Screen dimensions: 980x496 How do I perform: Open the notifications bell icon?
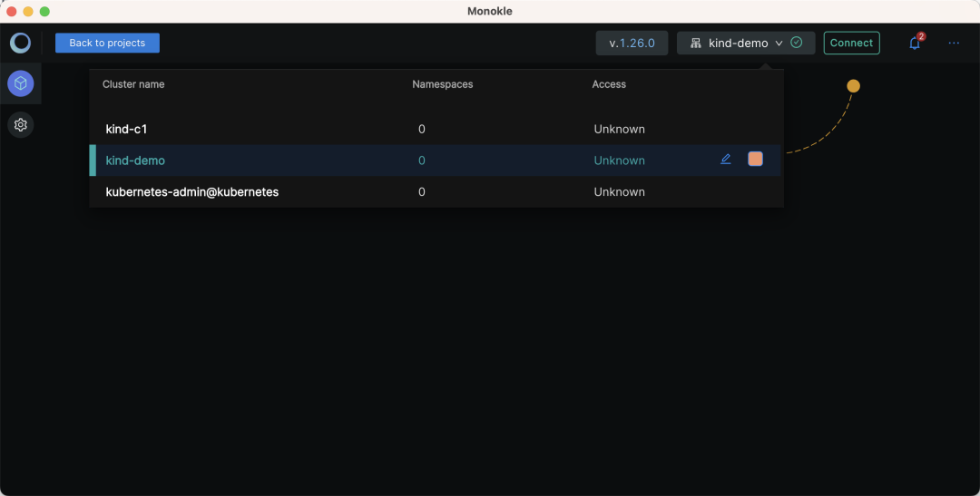tap(915, 44)
